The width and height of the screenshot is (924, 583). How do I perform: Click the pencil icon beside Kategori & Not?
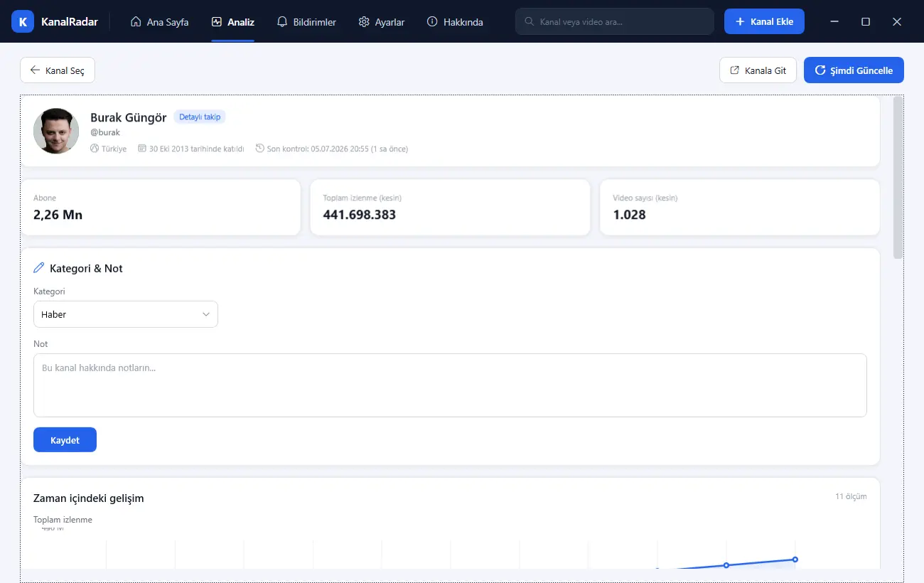coord(39,268)
